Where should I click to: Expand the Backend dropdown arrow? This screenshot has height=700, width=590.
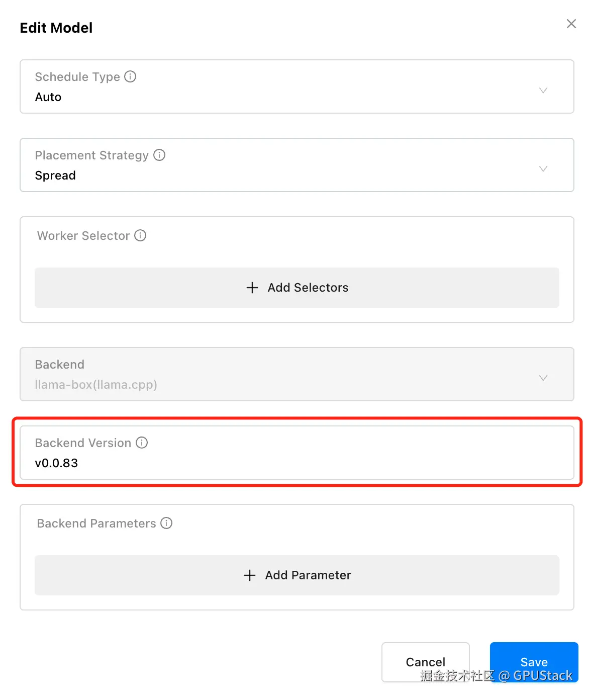point(543,378)
